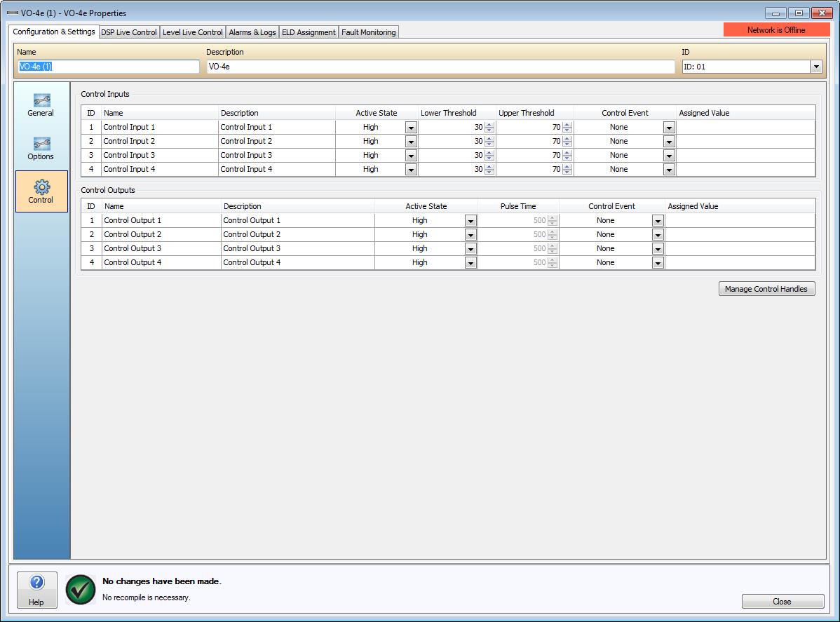Open the Fault Monitoring tab
Image resolution: width=840 pixels, height=622 pixels.
click(x=369, y=32)
